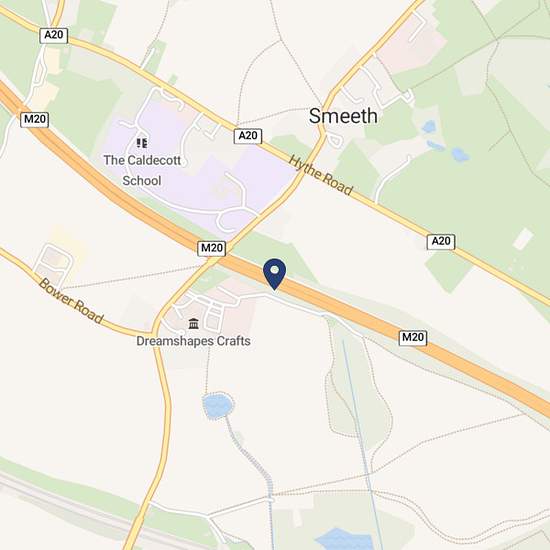550x550 pixels.
Task: Click the Caldecott School place label
Action: [142, 170]
